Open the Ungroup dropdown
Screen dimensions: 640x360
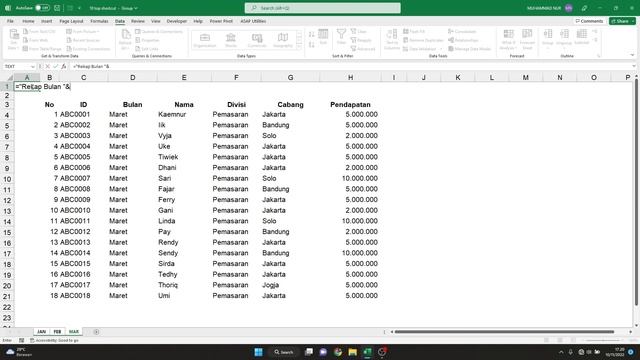point(564,39)
